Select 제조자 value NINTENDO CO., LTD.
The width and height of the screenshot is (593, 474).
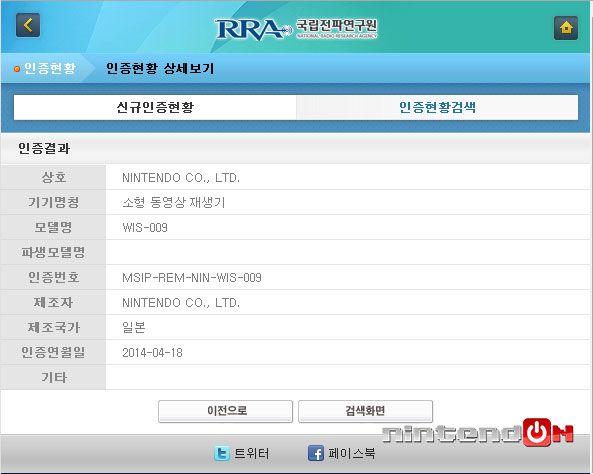click(181, 303)
